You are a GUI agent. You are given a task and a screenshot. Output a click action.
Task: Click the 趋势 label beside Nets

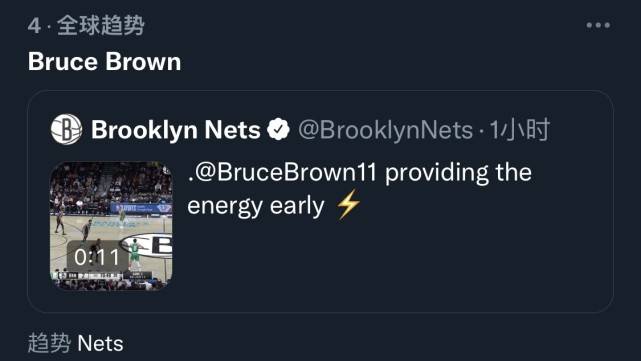click(x=49, y=343)
